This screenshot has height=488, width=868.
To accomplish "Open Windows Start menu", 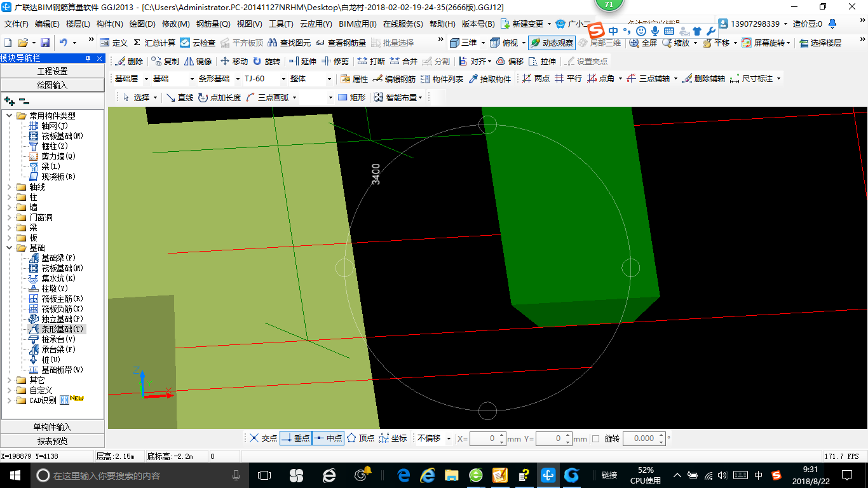I will (15, 475).
